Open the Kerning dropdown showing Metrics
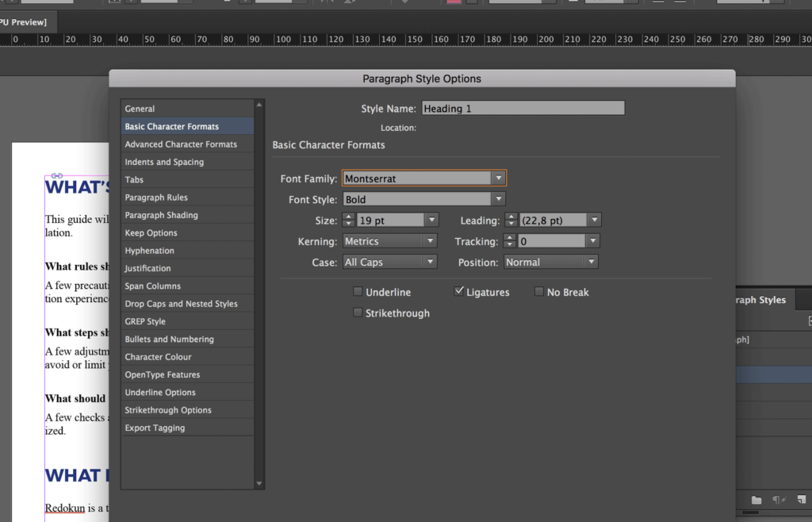Viewport: 812px width, 522px height. coord(431,240)
